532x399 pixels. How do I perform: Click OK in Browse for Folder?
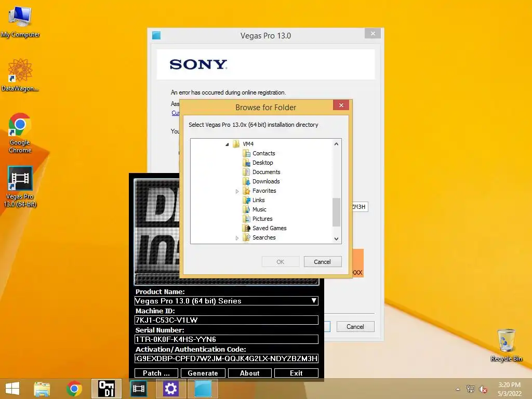[280, 262]
